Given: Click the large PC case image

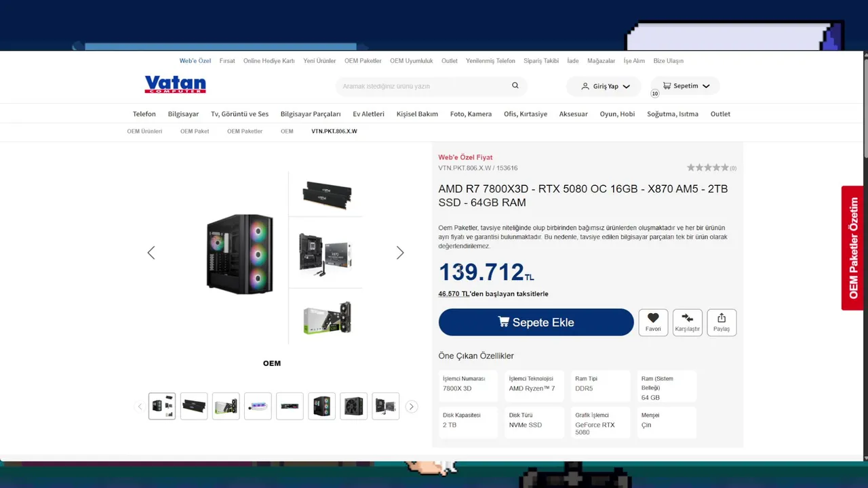Looking at the screenshot, I should coord(240,253).
